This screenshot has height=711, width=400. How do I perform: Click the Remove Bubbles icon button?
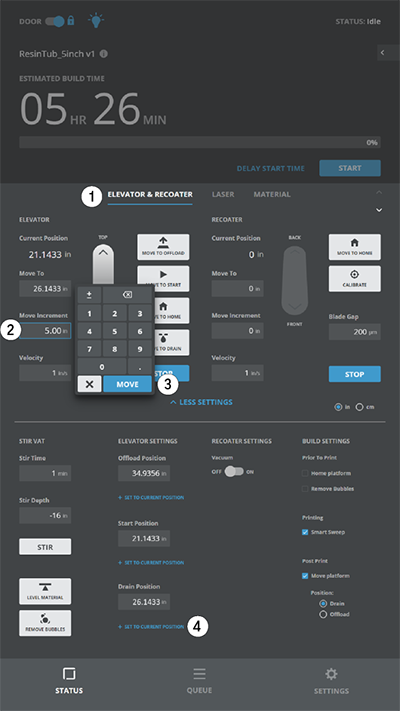tap(45, 623)
